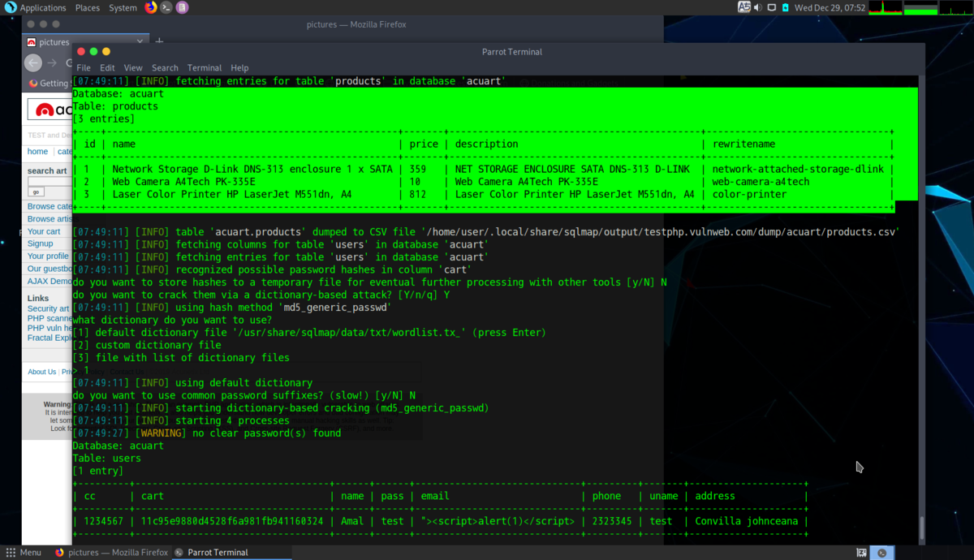Image resolution: width=974 pixels, height=560 pixels.
Task: Launch Firefox from the top panel
Action: click(151, 7)
